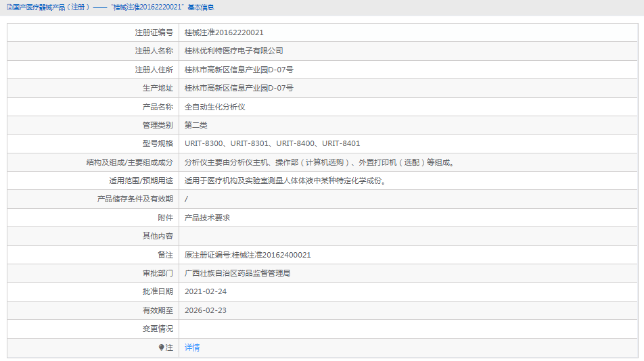This screenshot has width=644, height=361.
Task: Click the 注册人住所 label
Action: point(154,70)
